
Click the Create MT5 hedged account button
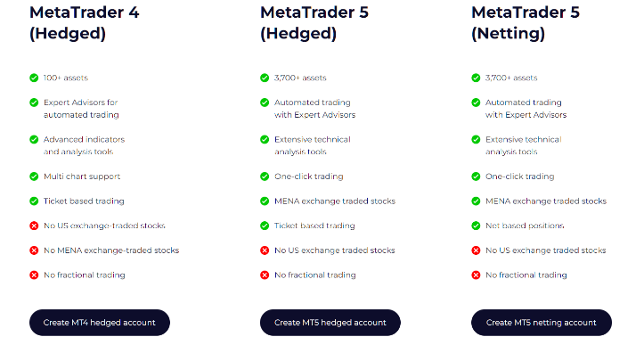(x=330, y=323)
